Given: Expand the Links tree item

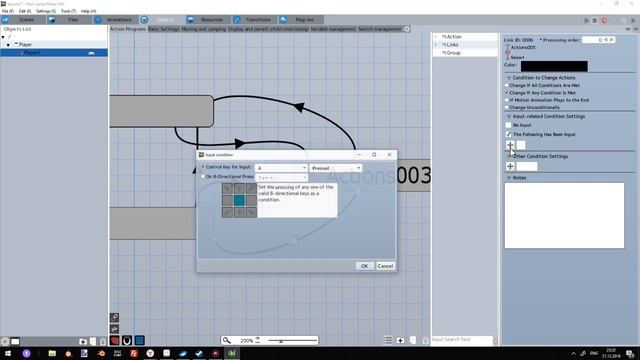Looking at the screenshot, I should (436, 45).
